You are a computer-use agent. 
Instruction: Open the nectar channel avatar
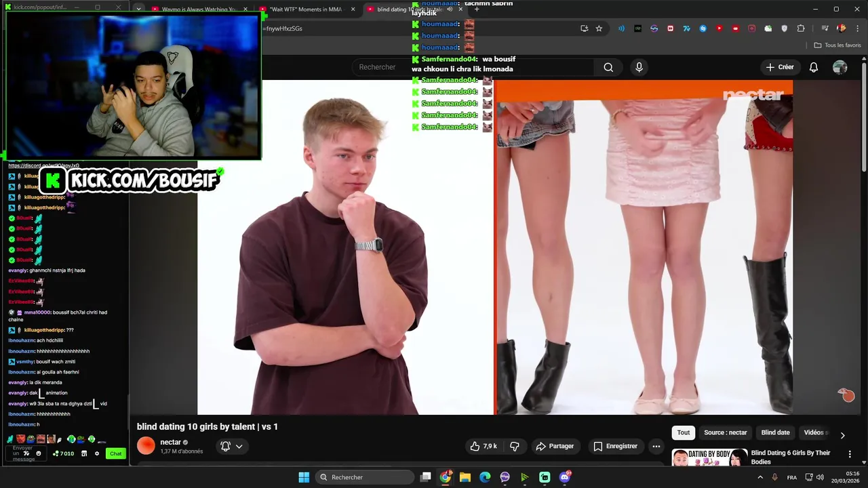tap(146, 446)
